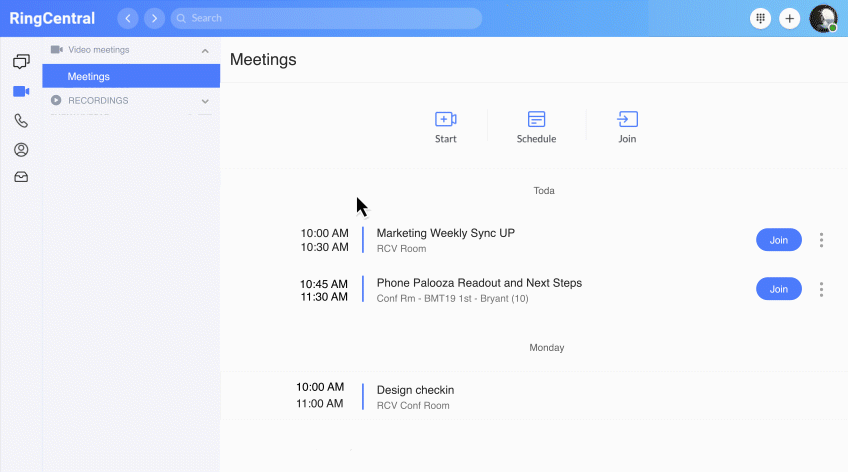This screenshot has height=472, width=848.
Task: Schedule a new meeting
Action: point(536,127)
